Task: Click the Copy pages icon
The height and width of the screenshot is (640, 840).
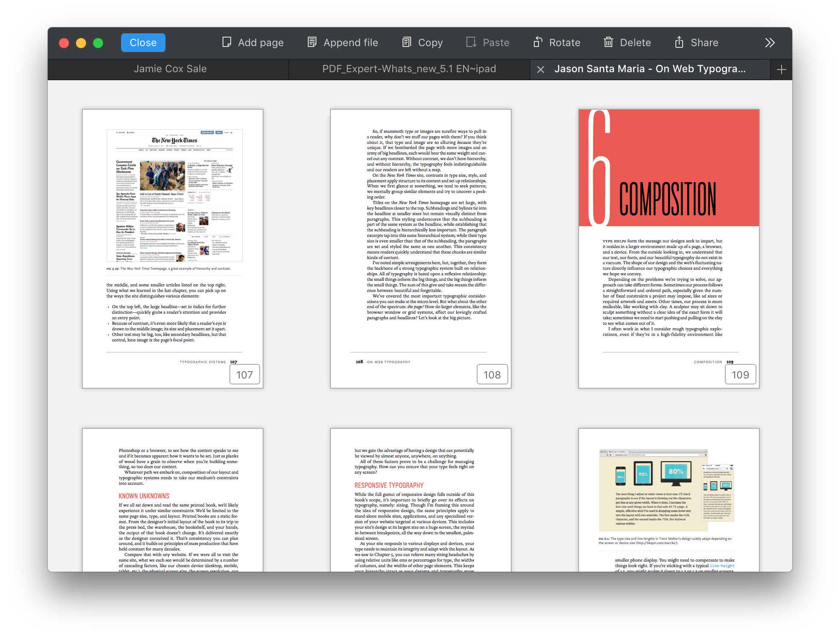Action: click(x=407, y=42)
